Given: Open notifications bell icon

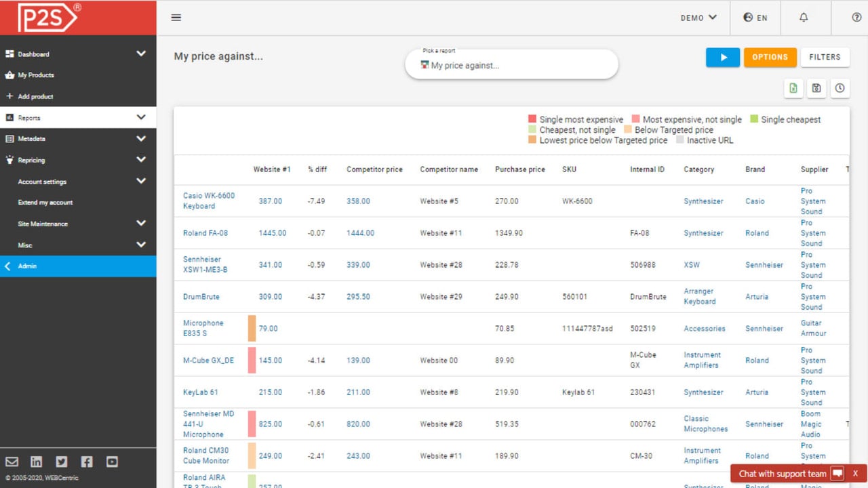Looking at the screenshot, I should pyautogui.click(x=804, y=18).
